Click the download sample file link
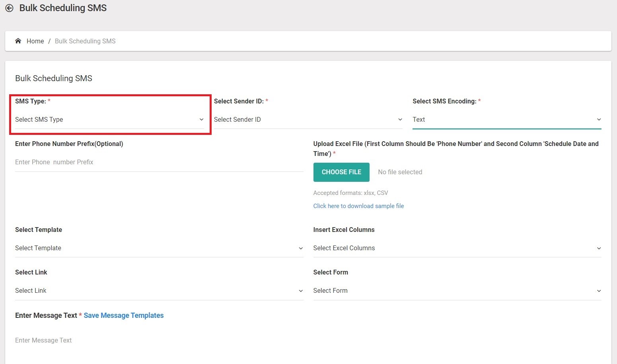Image resolution: width=617 pixels, height=364 pixels. pyautogui.click(x=358, y=206)
